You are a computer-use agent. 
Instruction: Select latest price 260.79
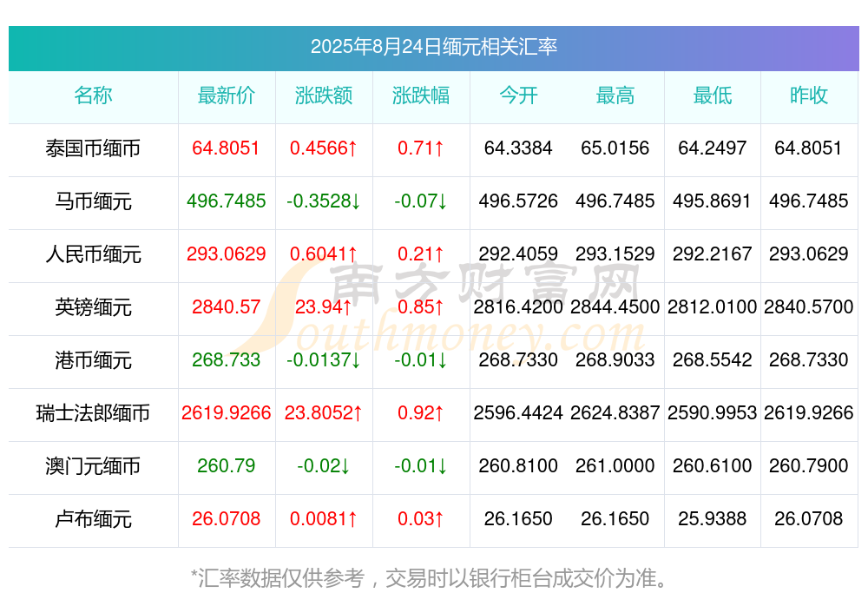coord(227,465)
